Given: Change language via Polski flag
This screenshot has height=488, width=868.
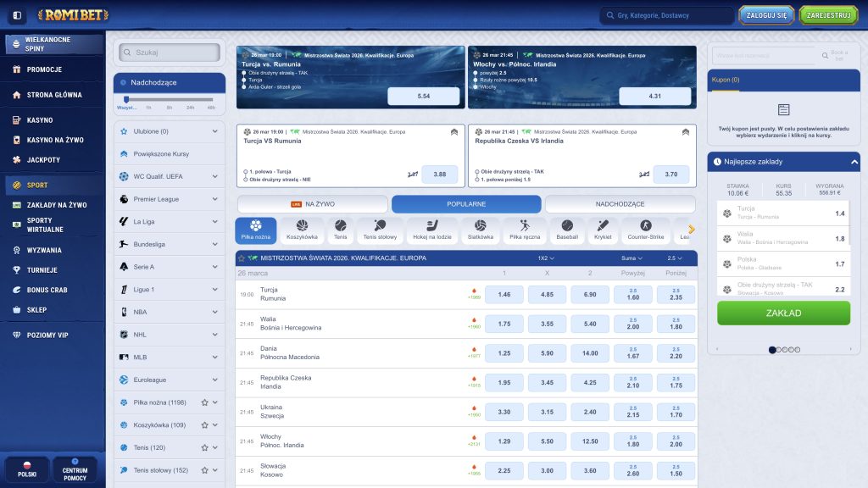Looking at the screenshot, I should pyautogui.click(x=27, y=469).
